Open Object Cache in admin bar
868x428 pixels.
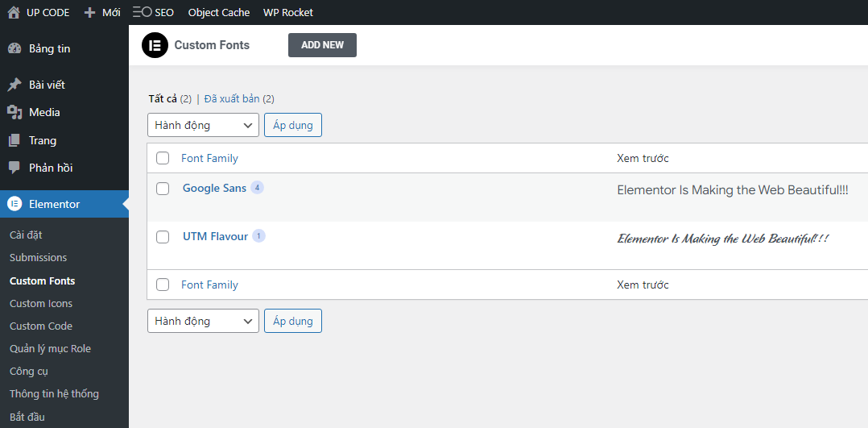[219, 12]
